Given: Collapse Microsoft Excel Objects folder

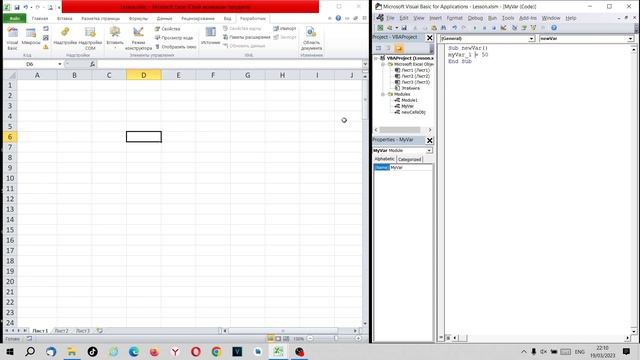Looking at the screenshot, I should 383,64.
